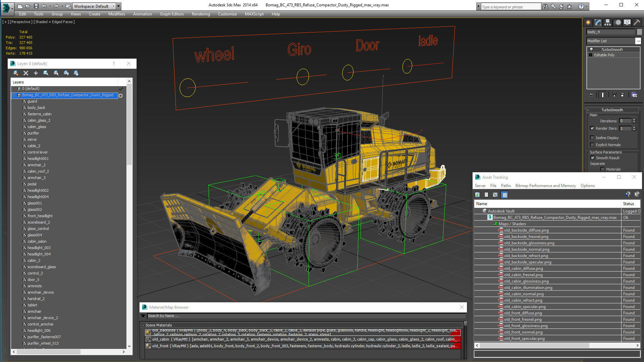Click the body_4 object color swatch
The image size is (644, 362).
639,32
